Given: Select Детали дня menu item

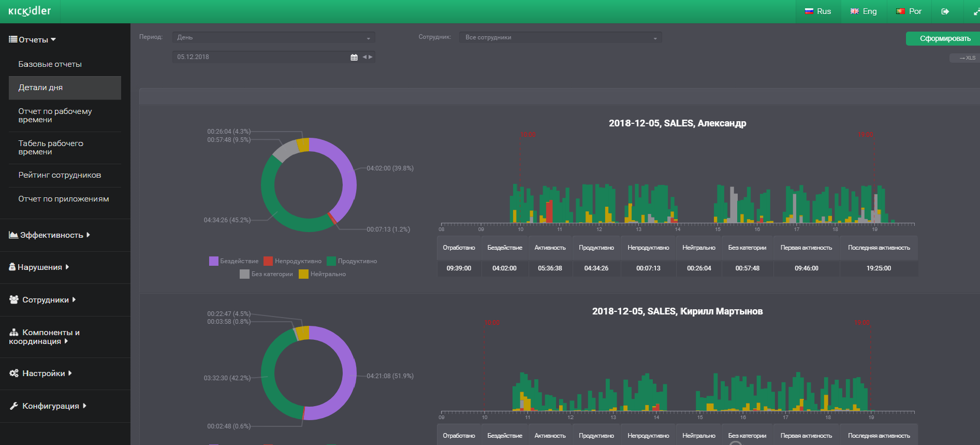Looking at the screenshot, I should pos(65,88).
